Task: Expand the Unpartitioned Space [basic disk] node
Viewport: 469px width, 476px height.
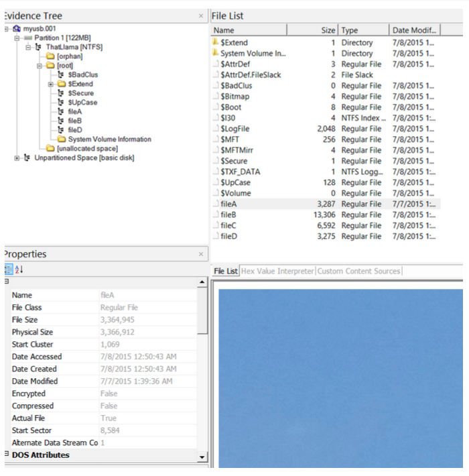Action: click(17, 158)
